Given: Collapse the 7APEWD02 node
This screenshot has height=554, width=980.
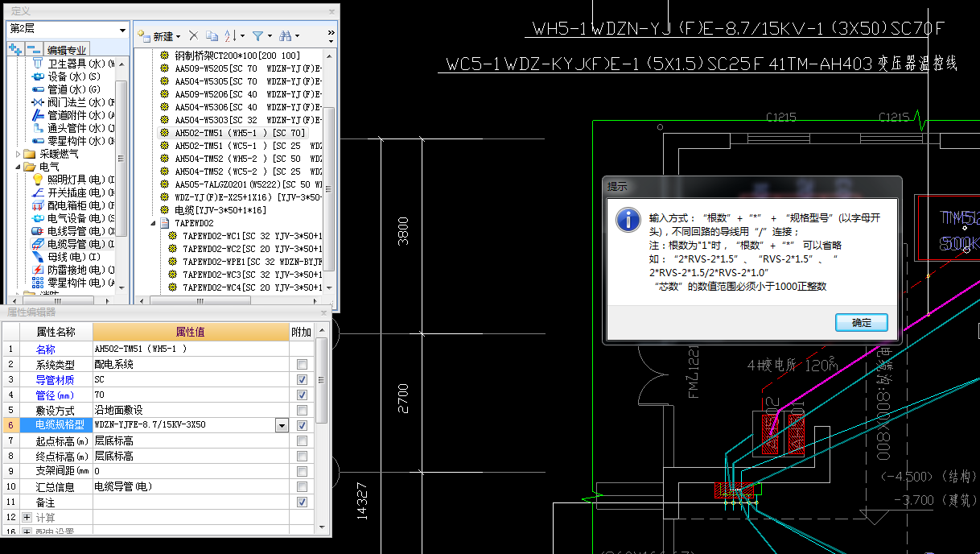Looking at the screenshot, I should point(153,223).
